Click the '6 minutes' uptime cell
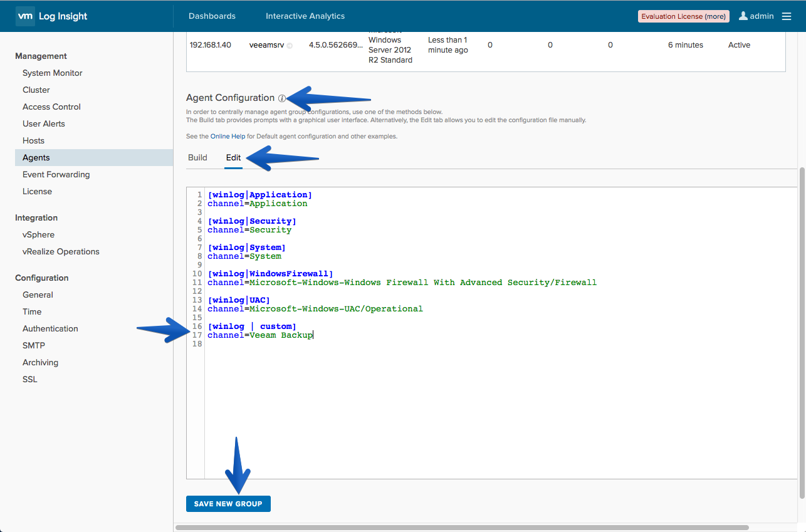The image size is (806, 532). coord(686,45)
